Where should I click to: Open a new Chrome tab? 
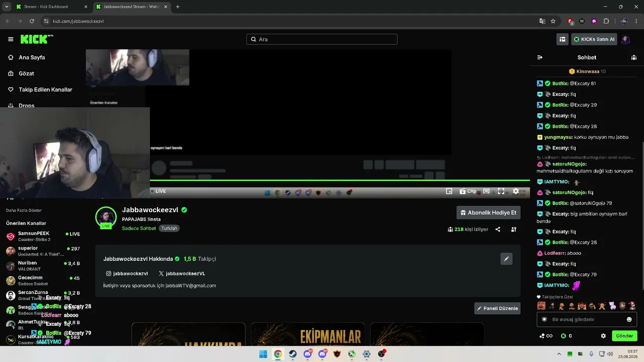pos(178,7)
